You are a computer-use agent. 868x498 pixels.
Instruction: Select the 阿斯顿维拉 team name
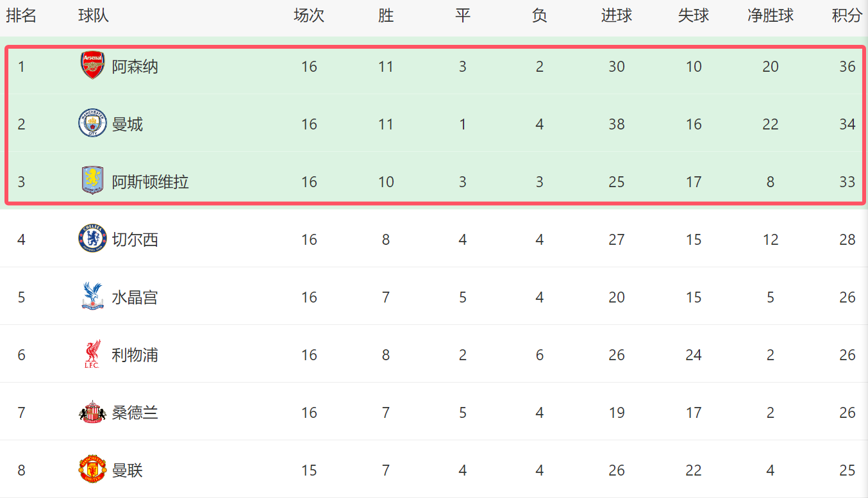pyautogui.click(x=150, y=182)
